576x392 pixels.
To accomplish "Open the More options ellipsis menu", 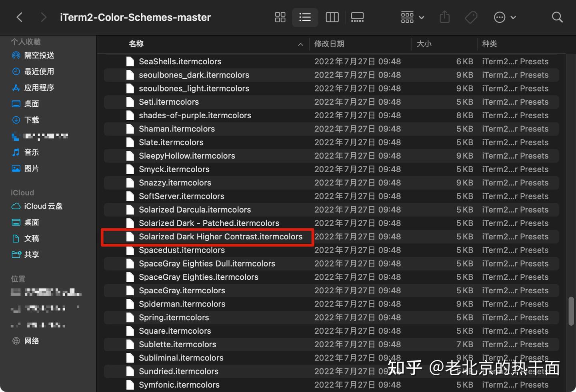I will point(504,17).
